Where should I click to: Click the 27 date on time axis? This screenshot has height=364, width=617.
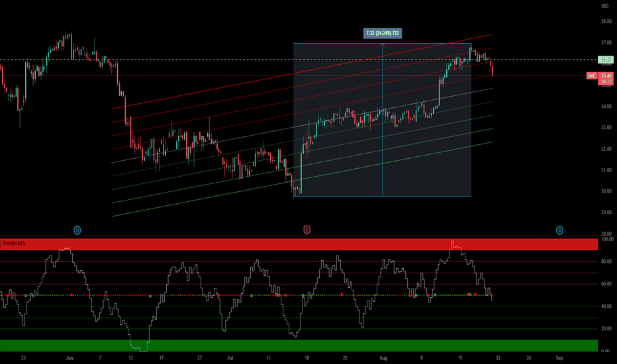pyautogui.click(x=199, y=358)
